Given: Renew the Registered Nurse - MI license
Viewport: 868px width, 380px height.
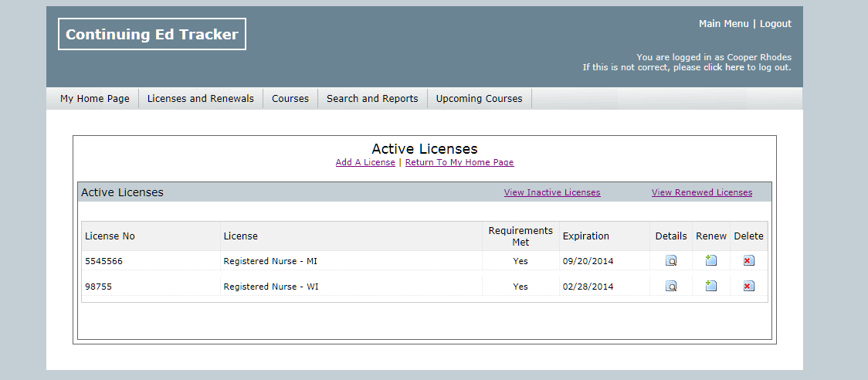Looking at the screenshot, I should click(x=710, y=261).
